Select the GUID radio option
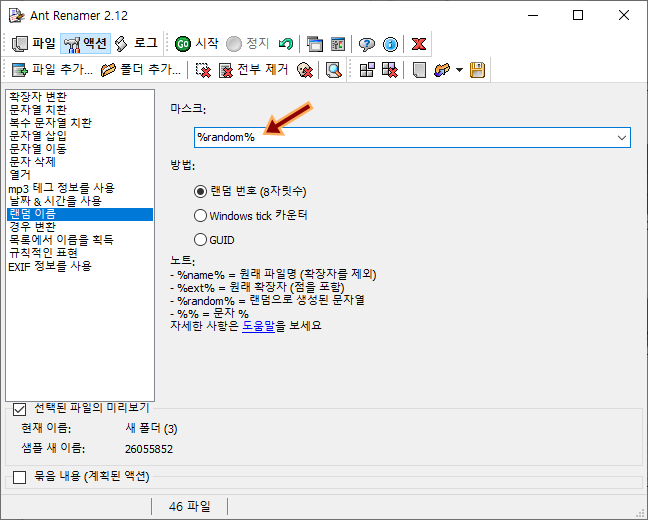648x520 pixels. pyautogui.click(x=214, y=240)
